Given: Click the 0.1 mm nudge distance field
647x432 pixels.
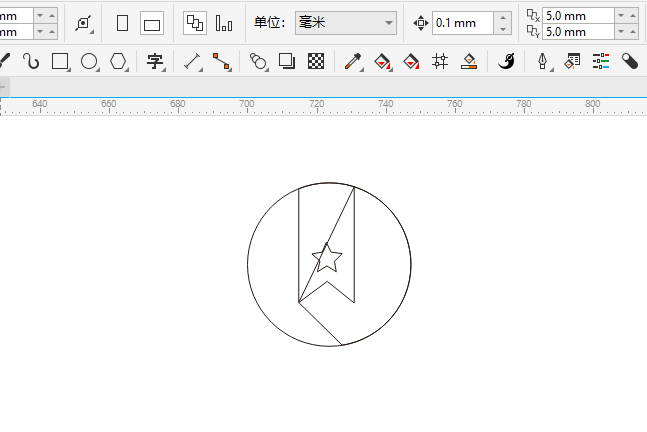Looking at the screenshot, I should 463,23.
